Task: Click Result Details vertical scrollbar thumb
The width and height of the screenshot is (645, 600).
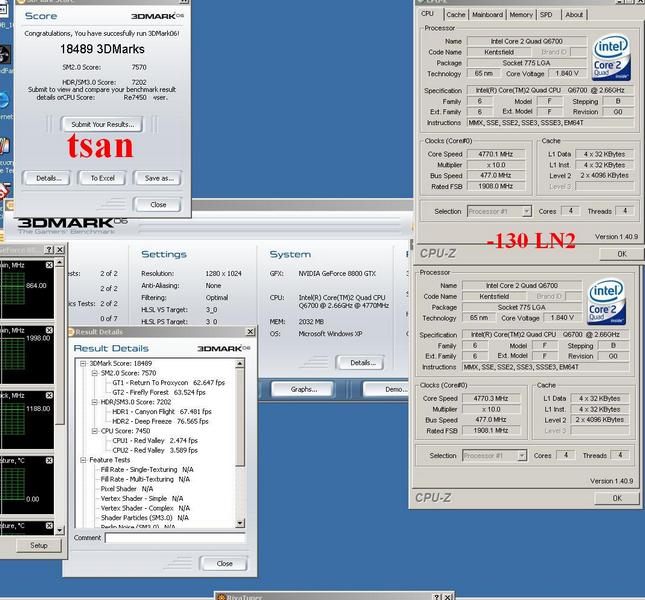Action: click(x=240, y=417)
